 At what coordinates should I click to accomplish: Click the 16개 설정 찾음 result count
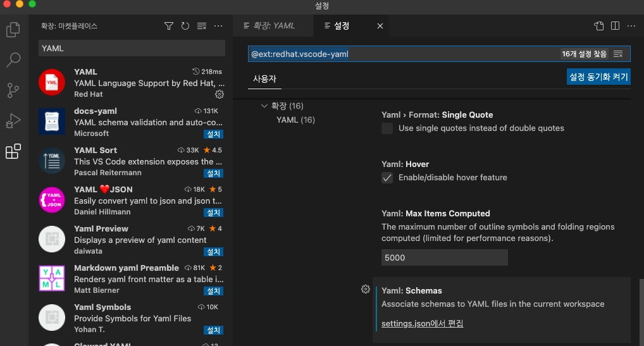[x=584, y=54]
